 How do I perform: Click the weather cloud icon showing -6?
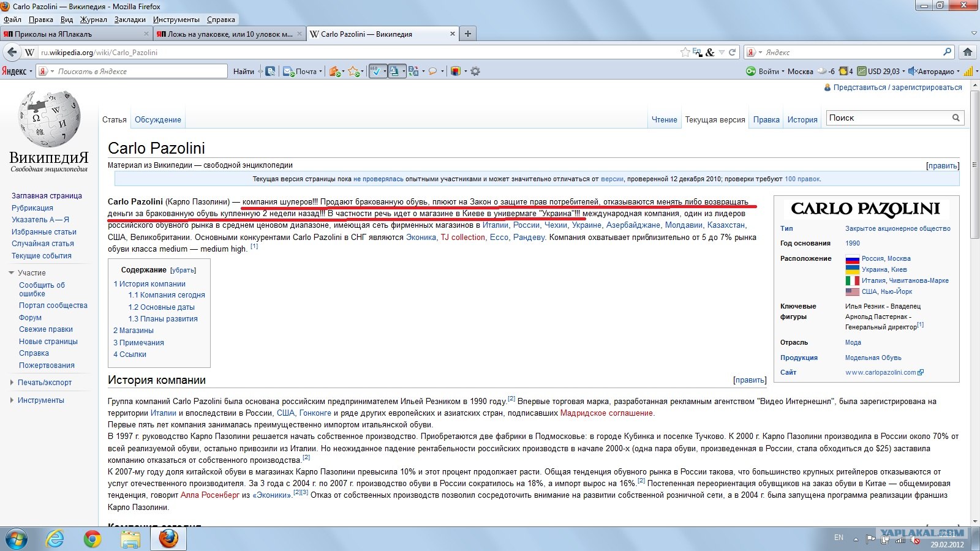(822, 71)
